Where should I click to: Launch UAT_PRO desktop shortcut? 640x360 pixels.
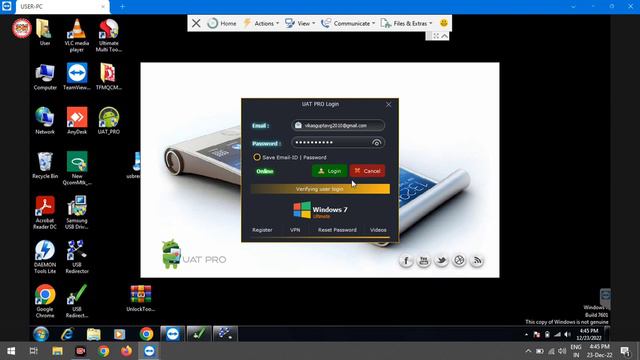(x=109, y=121)
